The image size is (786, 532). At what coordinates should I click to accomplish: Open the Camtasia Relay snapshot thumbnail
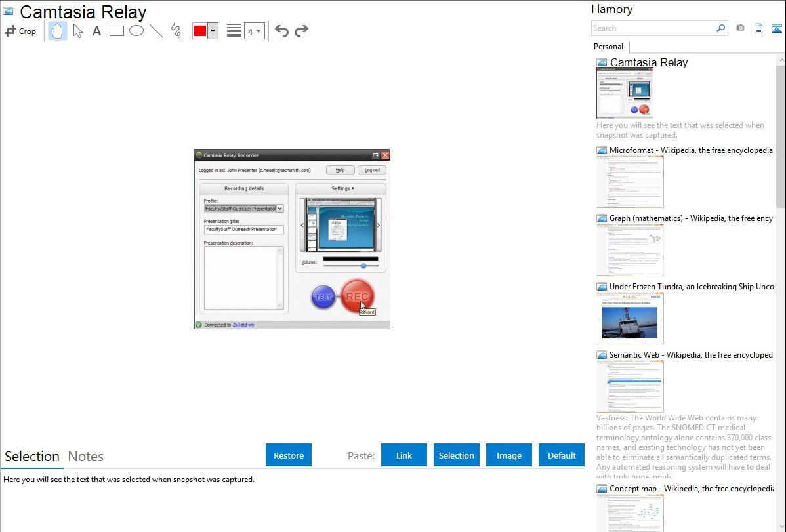[x=625, y=93]
